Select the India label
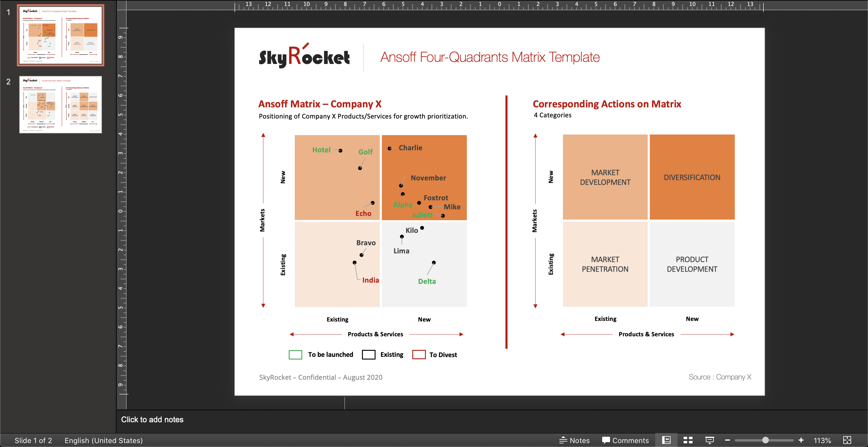Screen dimensions: 868x447 (371, 280)
